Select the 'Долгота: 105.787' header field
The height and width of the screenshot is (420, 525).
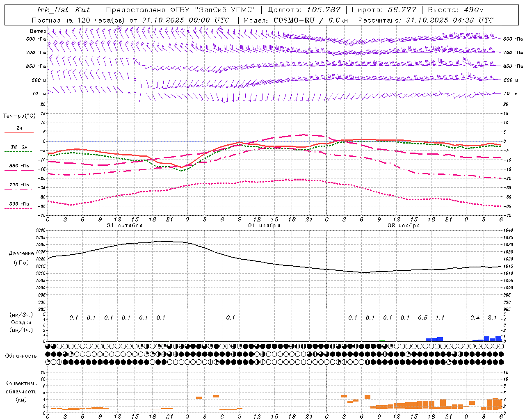(304, 10)
